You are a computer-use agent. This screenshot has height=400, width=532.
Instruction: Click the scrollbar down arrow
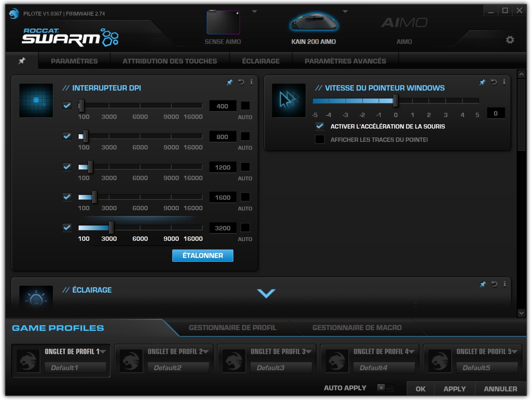click(521, 313)
